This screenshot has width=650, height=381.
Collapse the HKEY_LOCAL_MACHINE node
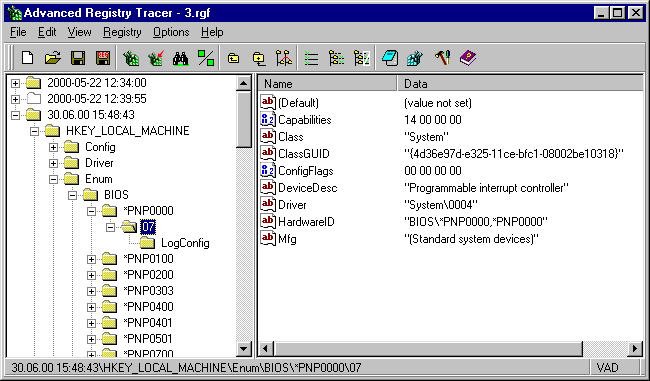tap(34, 131)
